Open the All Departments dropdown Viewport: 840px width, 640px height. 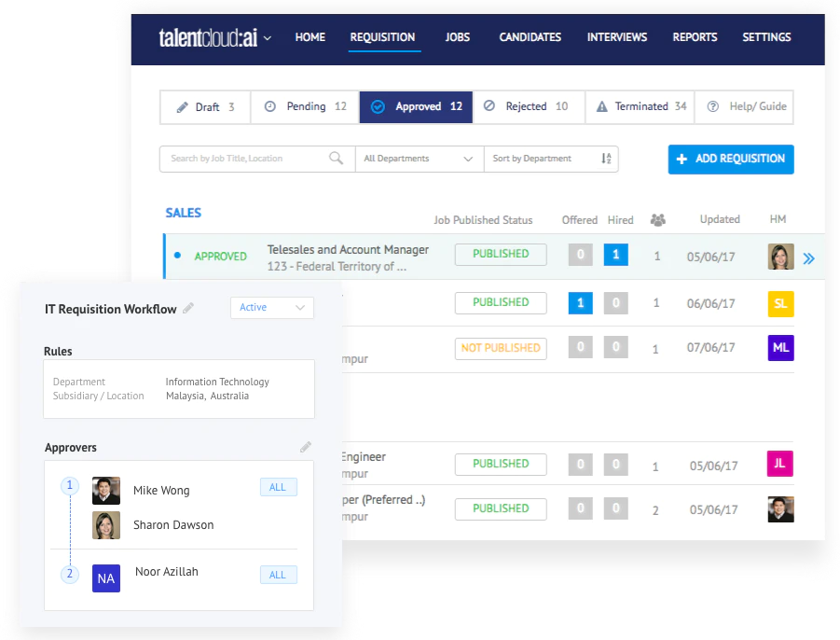pyautogui.click(x=420, y=159)
